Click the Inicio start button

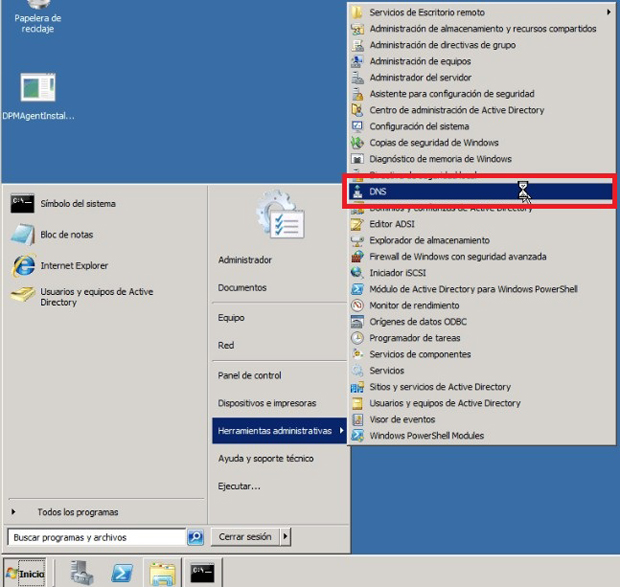(x=25, y=573)
